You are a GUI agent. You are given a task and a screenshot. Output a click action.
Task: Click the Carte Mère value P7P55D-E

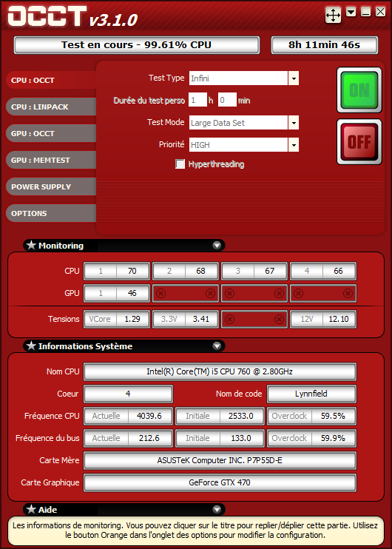[220, 460]
